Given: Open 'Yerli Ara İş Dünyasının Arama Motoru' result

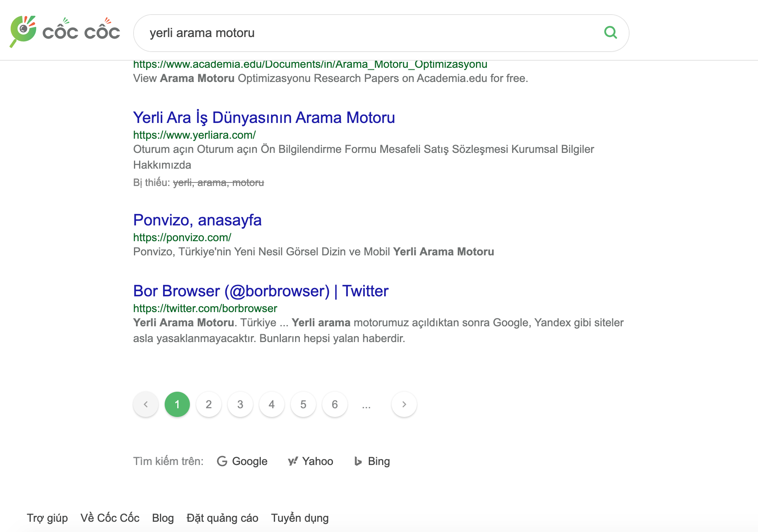Looking at the screenshot, I should click(x=264, y=117).
